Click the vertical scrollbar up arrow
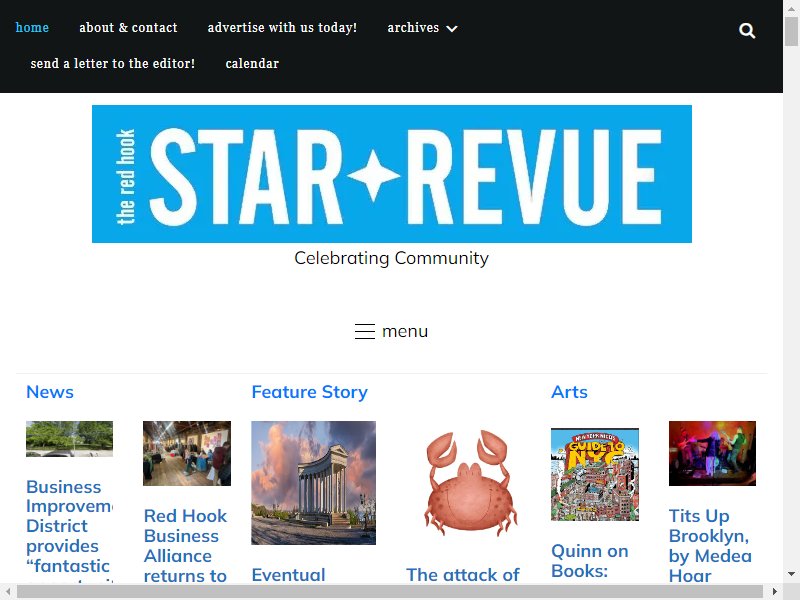 tap(792, 7)
